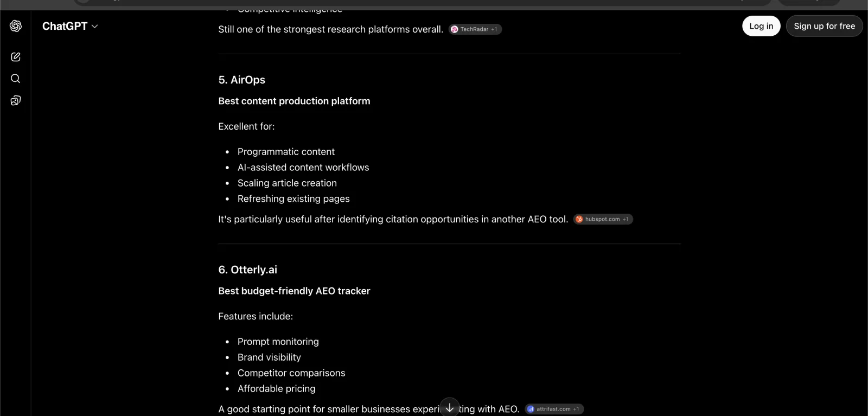Open the ChatGPT model selector dropdown
The width and height of the screenshot is (868, 416).
(70, 26)
